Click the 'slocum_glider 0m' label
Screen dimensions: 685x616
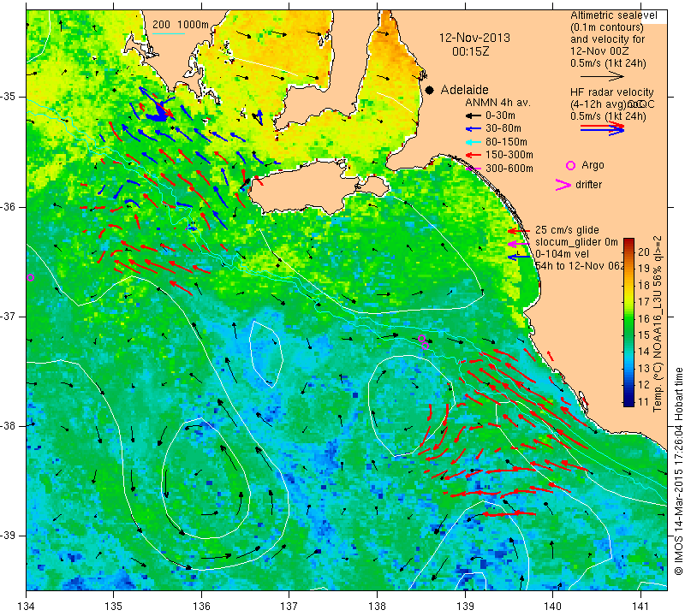[x=576, y=242]
